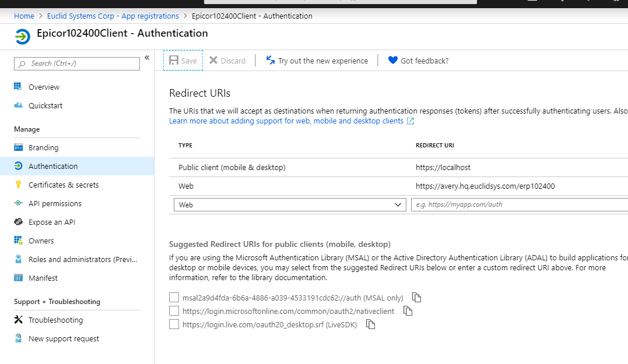
Task: Click Try out the new experience
Action: [x=323, y=61]
